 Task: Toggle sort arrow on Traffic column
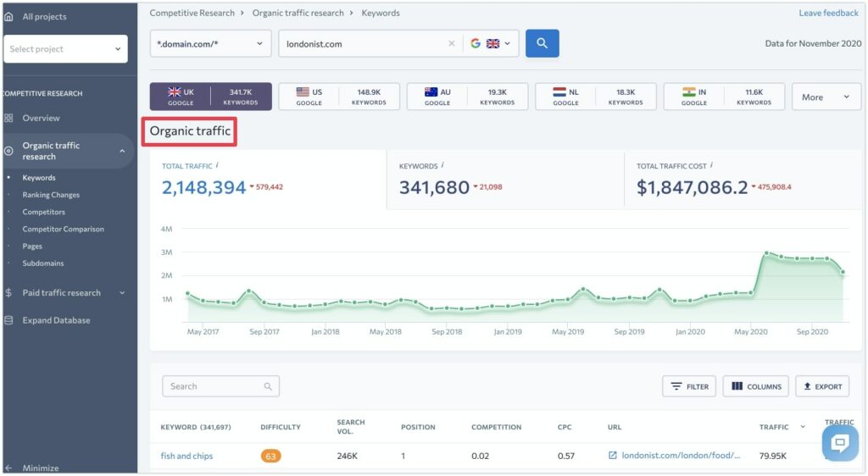pos(803,426)
